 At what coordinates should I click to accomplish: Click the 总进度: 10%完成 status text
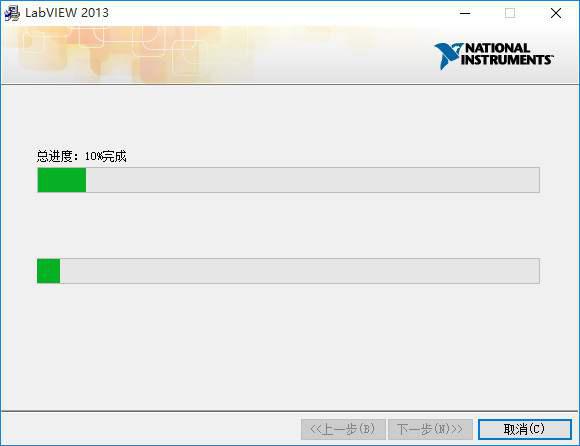(x=81, y=156)
